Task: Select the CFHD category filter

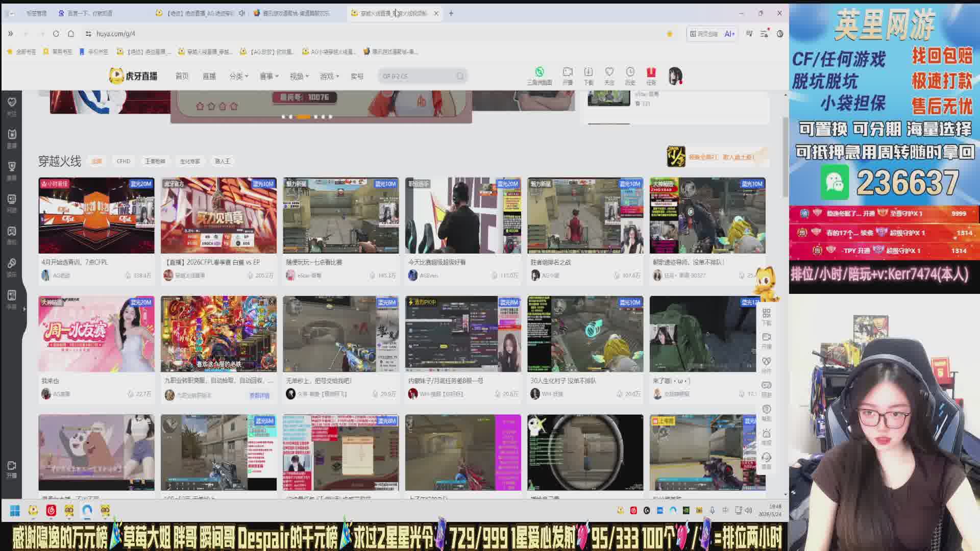Action: pos(123,161)
